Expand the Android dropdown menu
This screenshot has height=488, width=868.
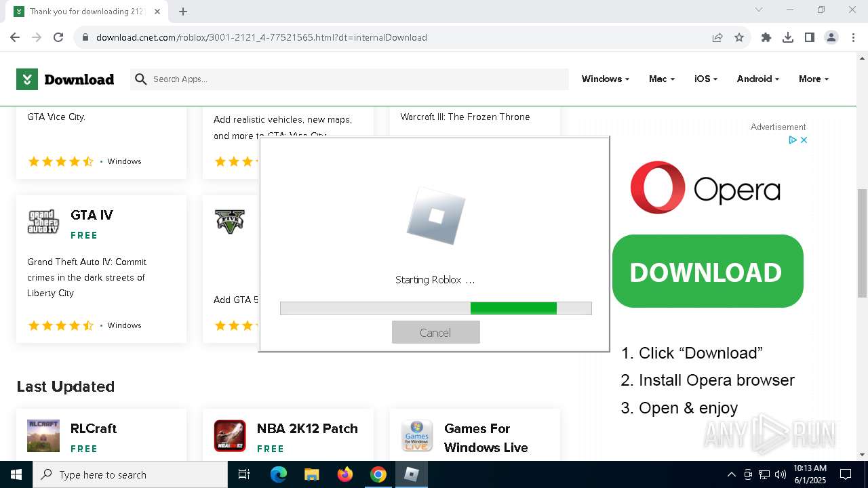click(757, 79)
